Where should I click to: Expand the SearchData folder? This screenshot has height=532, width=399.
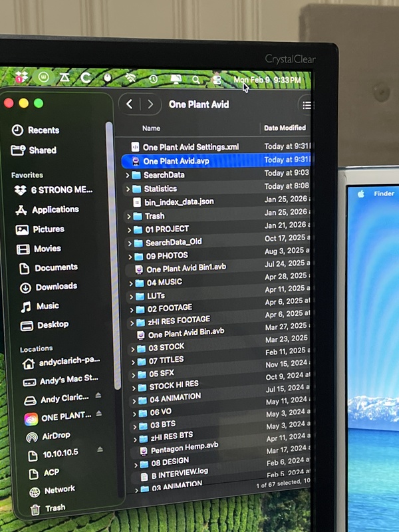[128, 175]
